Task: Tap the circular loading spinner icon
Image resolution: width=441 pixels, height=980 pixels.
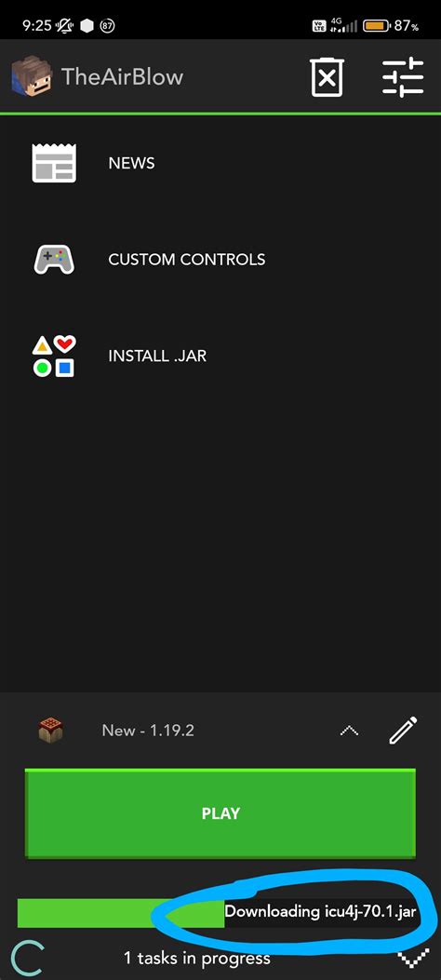Action: [28, 958]
